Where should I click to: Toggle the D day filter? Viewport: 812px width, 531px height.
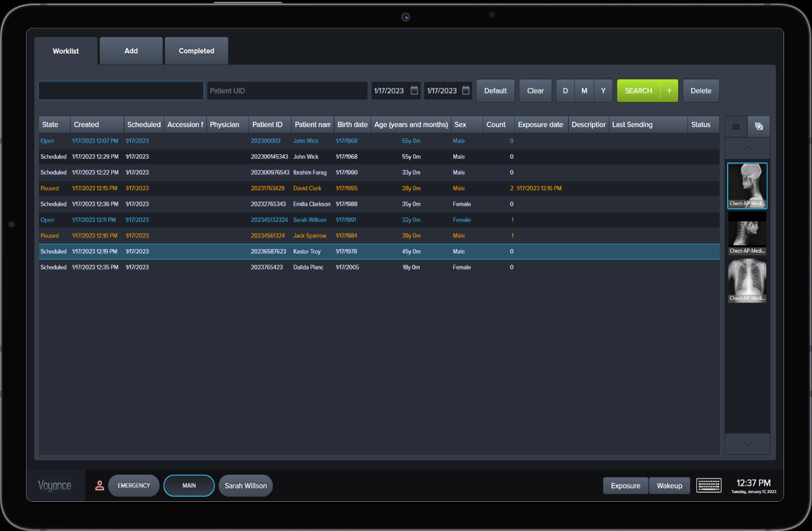coord(565,90)
